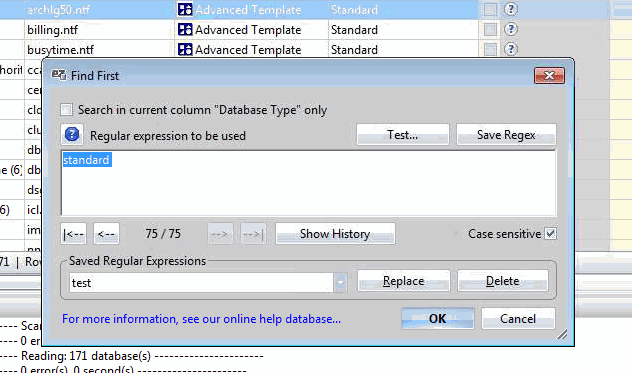This screenshot has width=632, height=373.
Task: Click Advanced Template icon for busytime.ntf
Action: click(x=185, y=49)
